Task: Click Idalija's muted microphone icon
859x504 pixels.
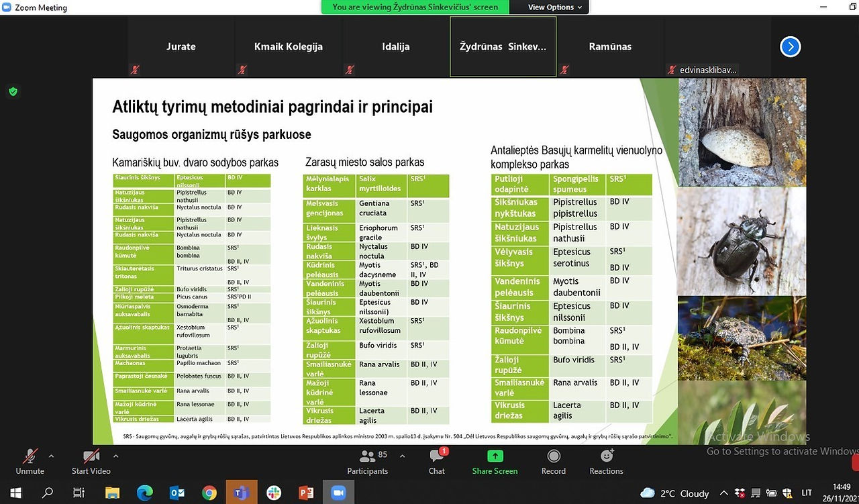Action: tap(350, 70)
